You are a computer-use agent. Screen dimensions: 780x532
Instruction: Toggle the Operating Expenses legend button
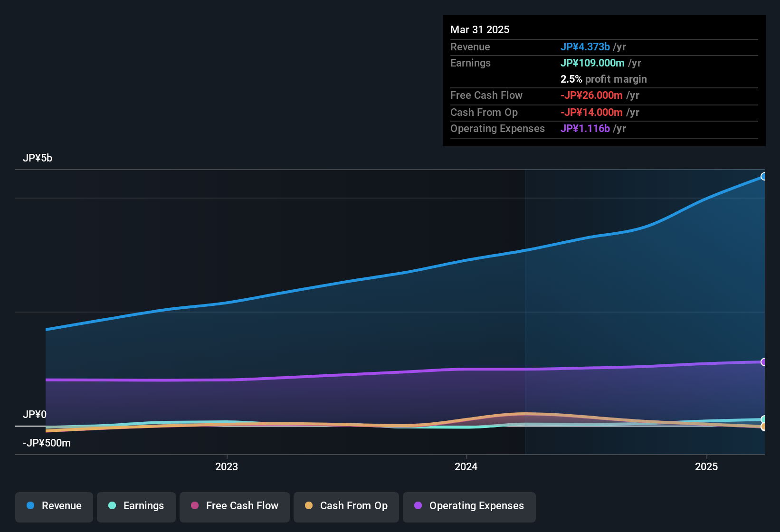(469, 507)
